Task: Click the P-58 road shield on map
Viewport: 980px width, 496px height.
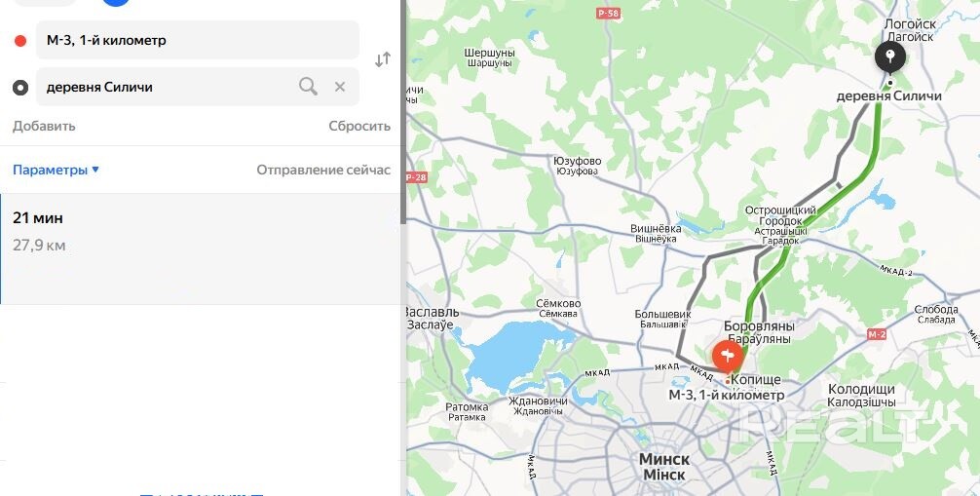Action: 608,13
